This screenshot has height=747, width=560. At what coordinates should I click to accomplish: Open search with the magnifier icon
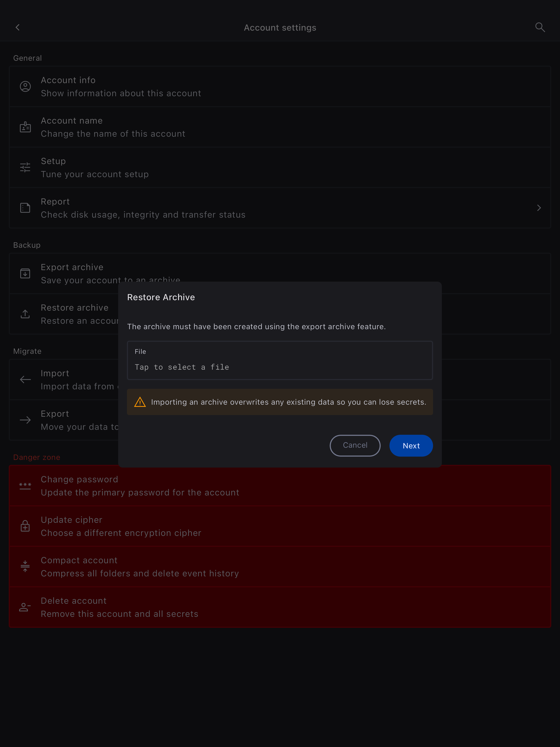[540, 27]
